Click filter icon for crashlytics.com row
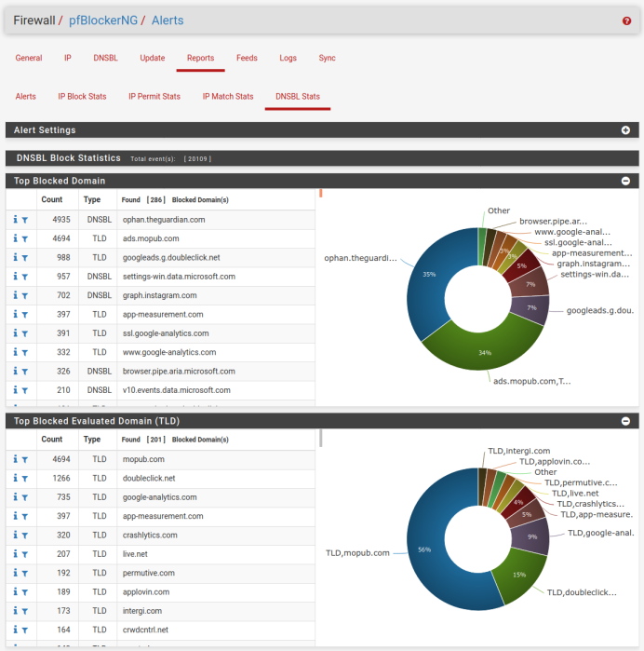The height and width of the screenshot is (651, 644). pos(25,536)
